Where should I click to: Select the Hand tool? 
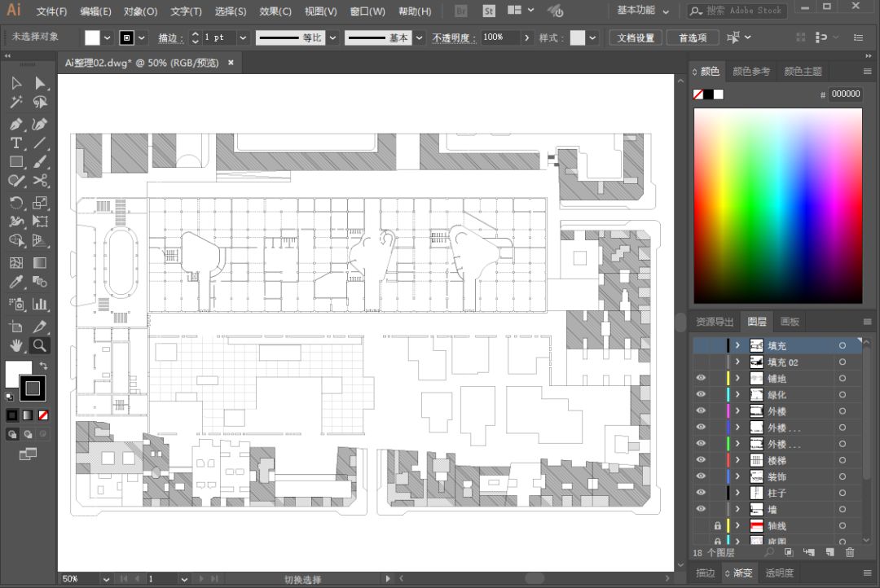(15, 345)
